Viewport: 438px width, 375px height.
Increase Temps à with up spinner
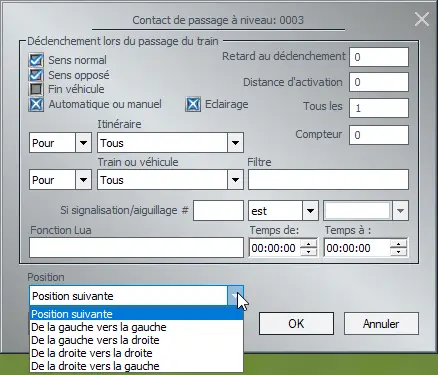click(x=399, y=244)
